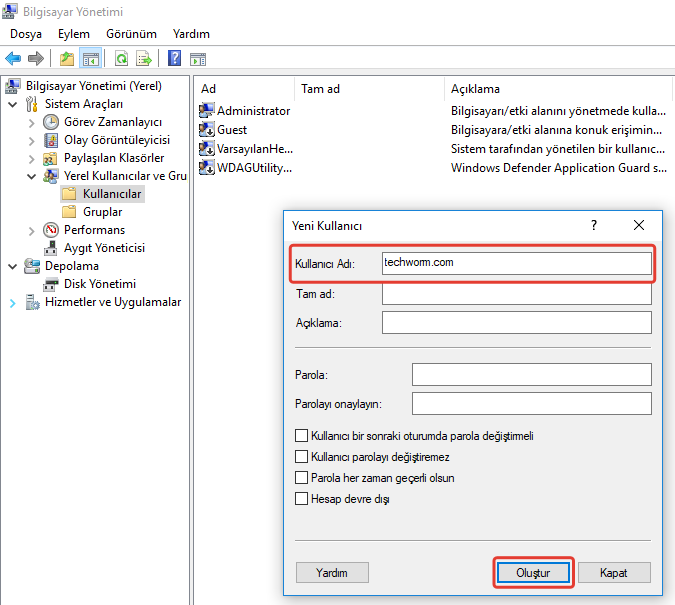Tick the 'Hesap devre dışı' checkbox
675x605 pixels.
tap(302, 499)
